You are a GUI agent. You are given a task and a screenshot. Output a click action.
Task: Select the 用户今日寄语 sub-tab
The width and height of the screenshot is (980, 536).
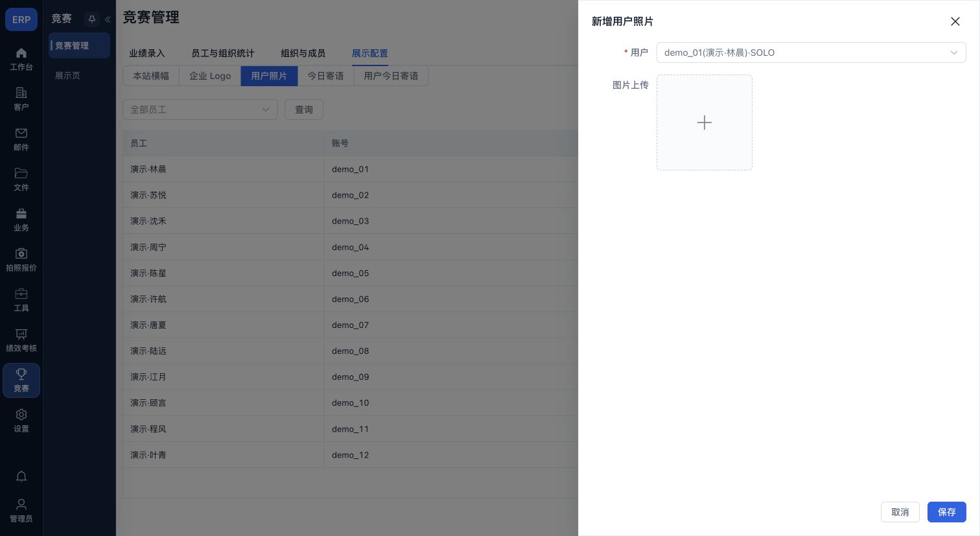point(391,76)
